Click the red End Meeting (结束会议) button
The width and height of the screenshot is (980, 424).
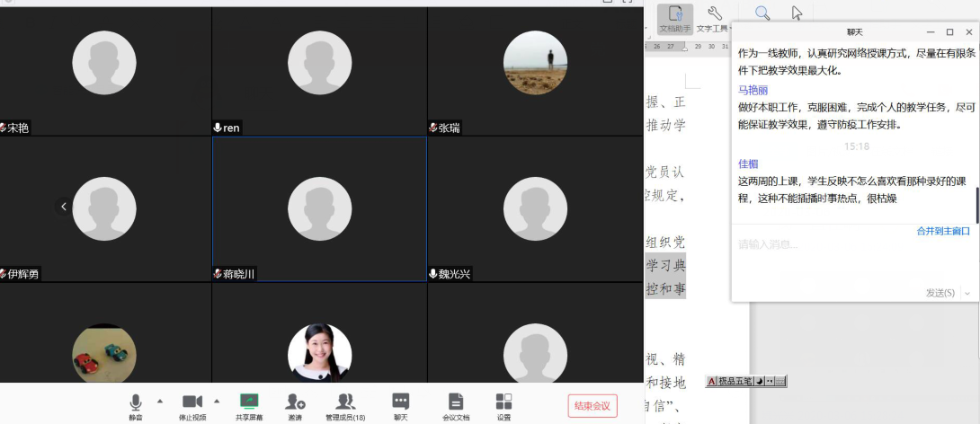click(x=592, y=406)
